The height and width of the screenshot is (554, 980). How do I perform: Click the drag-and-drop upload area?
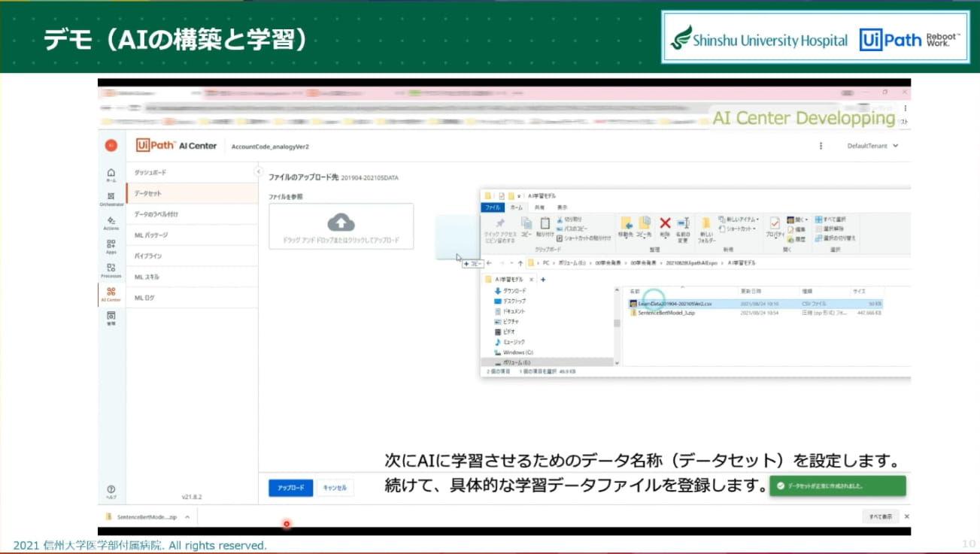341,227
